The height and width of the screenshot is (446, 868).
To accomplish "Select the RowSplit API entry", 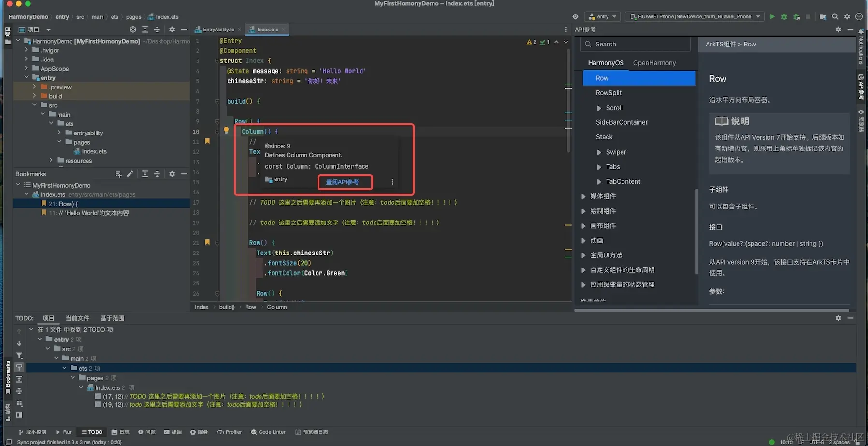I will click(608, 93).
